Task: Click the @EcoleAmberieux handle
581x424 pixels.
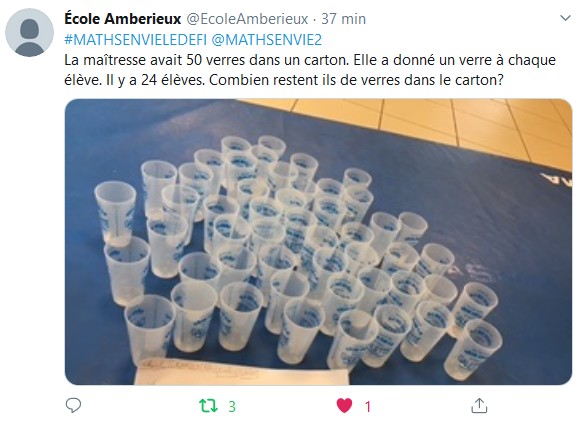Action: point(247,19)
